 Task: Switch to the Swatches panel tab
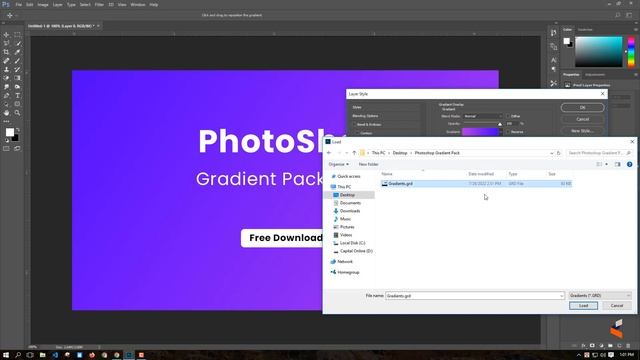585,29
